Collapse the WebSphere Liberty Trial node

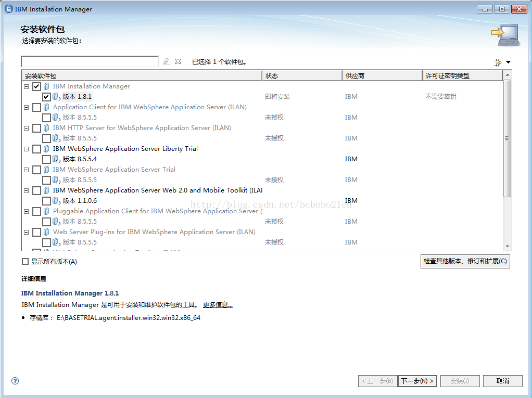26,149
